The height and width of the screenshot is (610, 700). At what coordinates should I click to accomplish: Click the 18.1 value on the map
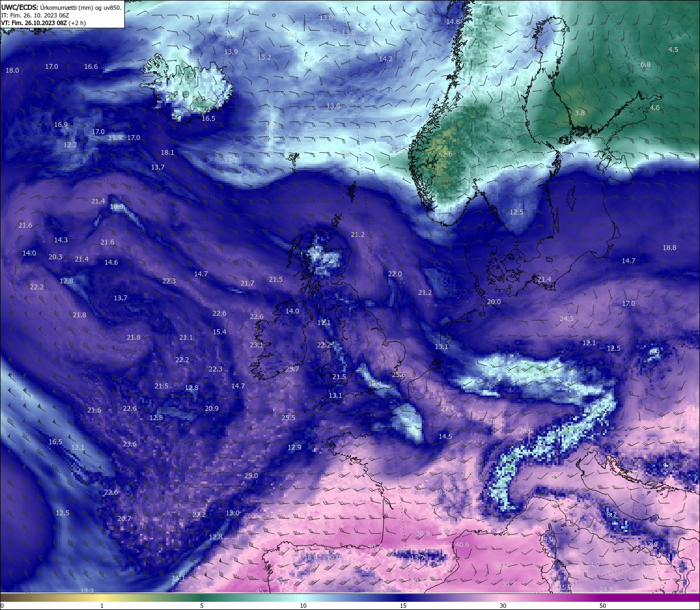pyautogui.click(x=167, y=153)
